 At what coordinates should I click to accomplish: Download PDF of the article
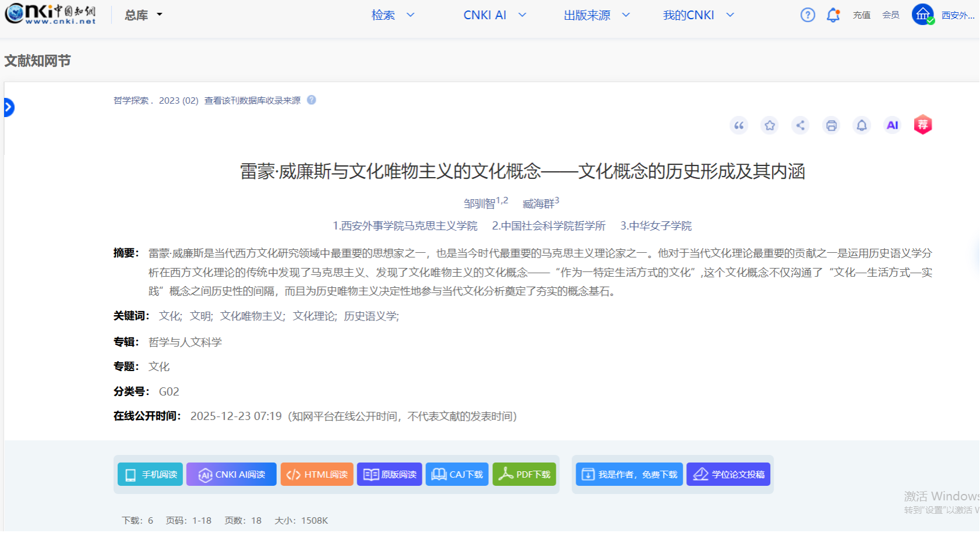(x=524, y=474)
